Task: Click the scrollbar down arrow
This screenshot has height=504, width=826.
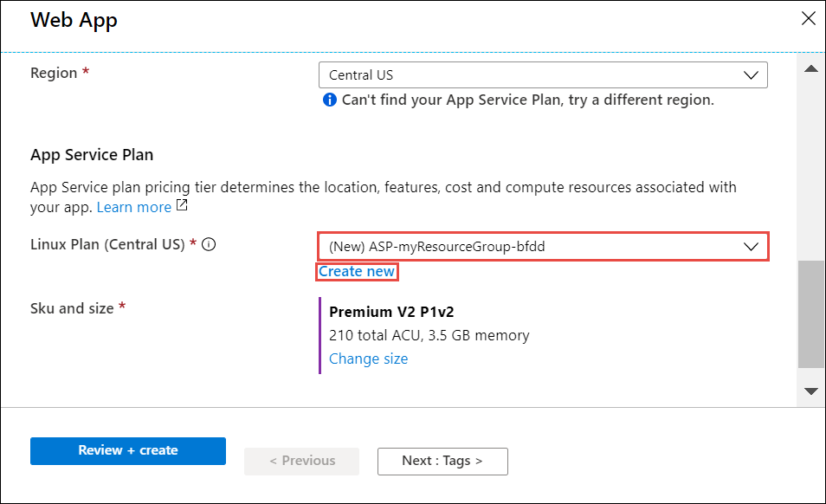Action: [811, 391]
